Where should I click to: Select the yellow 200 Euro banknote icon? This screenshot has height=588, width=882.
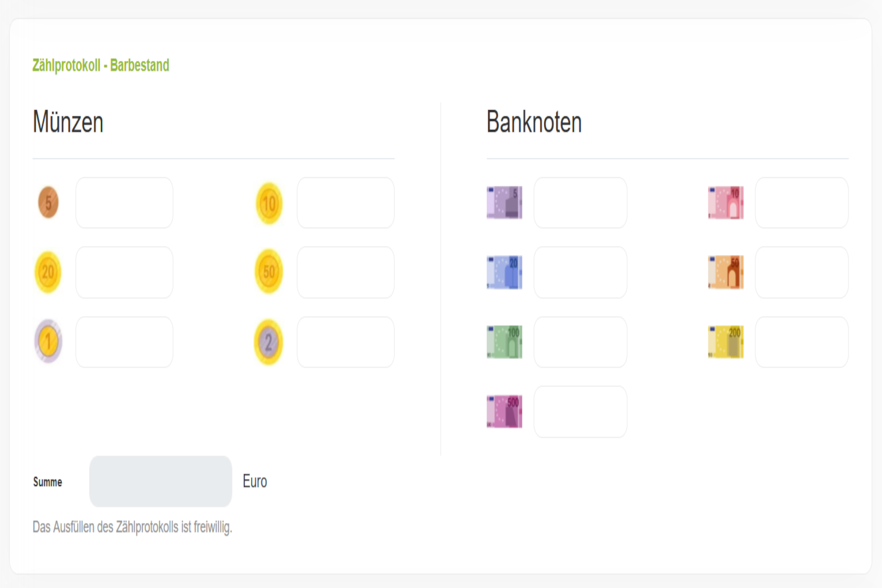tap(726, 342)
